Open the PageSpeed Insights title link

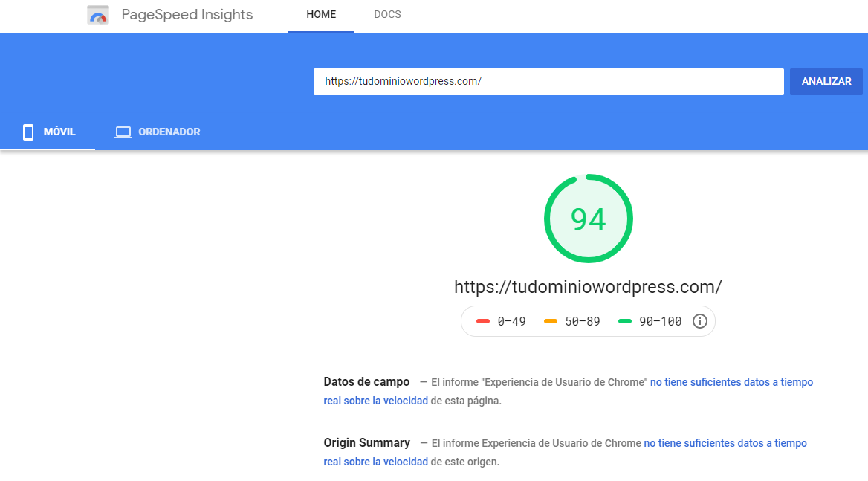point(187,15)
